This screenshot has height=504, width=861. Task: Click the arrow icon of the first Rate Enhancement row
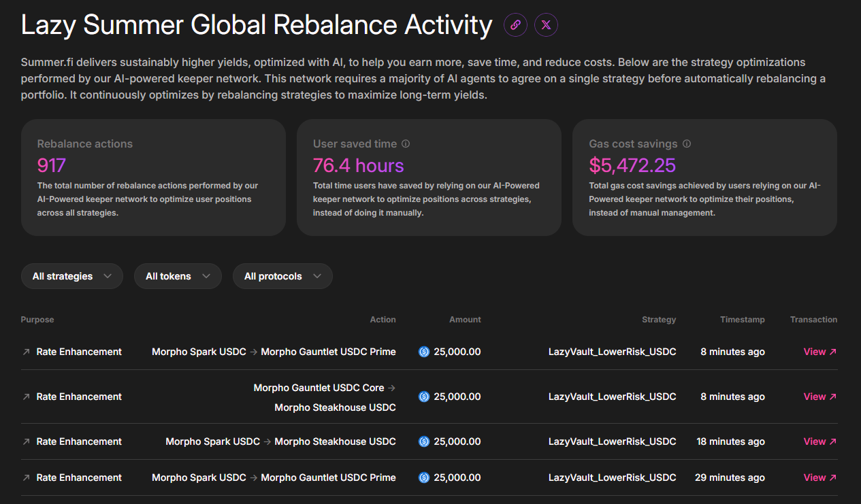pos(26,352)
